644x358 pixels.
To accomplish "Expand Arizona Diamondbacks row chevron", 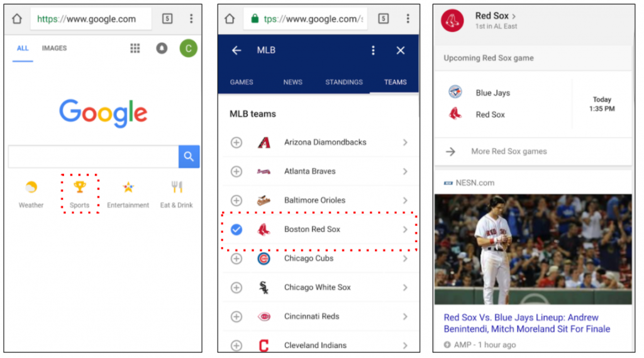I will (405, 142).
